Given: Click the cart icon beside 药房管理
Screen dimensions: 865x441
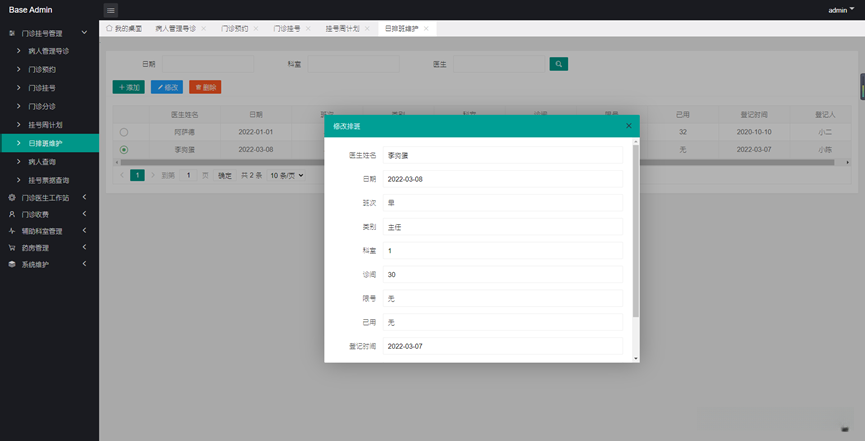Looking at the screenshot, I should coord(12,248).
